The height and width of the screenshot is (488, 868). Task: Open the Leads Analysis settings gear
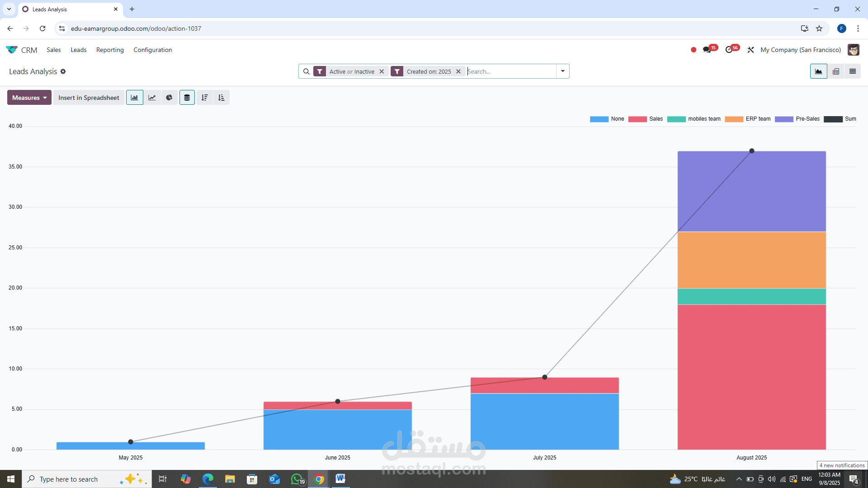[63, 71]
